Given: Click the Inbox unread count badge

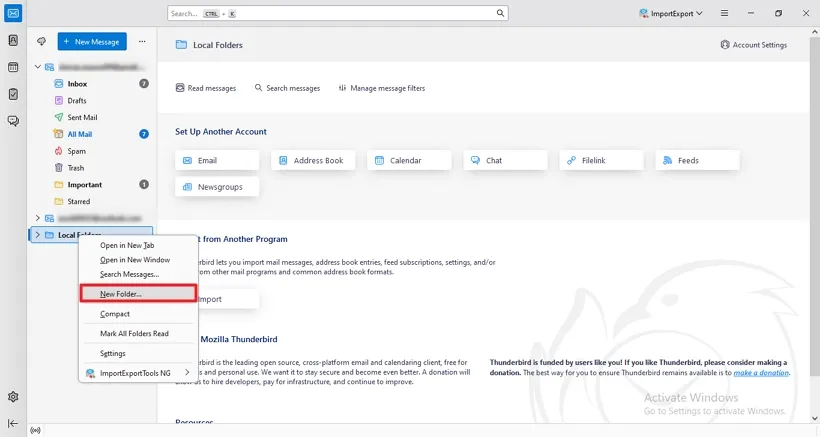Looking at the screenshot, I should pos(144,84).
